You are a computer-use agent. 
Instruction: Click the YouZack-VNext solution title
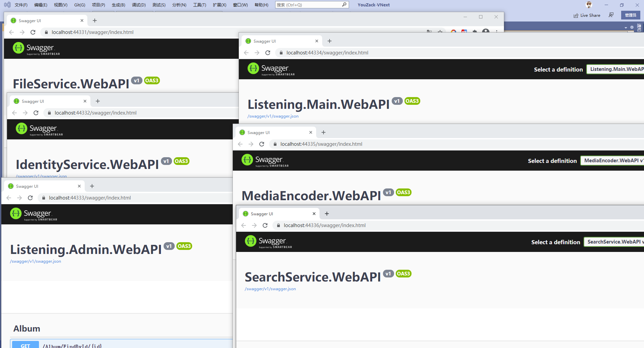coord(374,5)
